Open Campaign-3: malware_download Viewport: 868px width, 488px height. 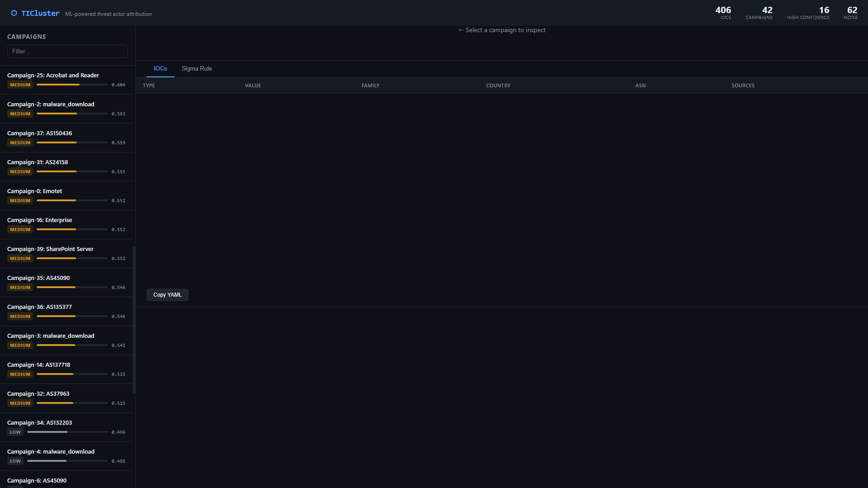coord(66,341)
